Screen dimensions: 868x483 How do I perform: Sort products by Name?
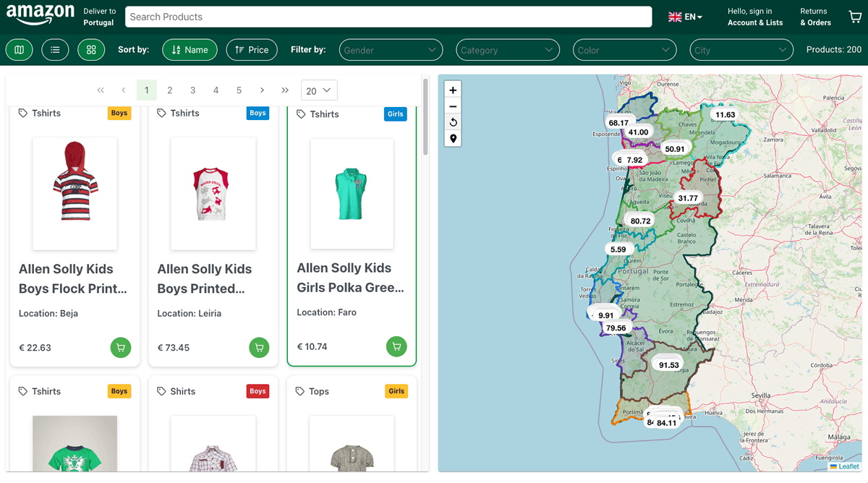[190, 50]
